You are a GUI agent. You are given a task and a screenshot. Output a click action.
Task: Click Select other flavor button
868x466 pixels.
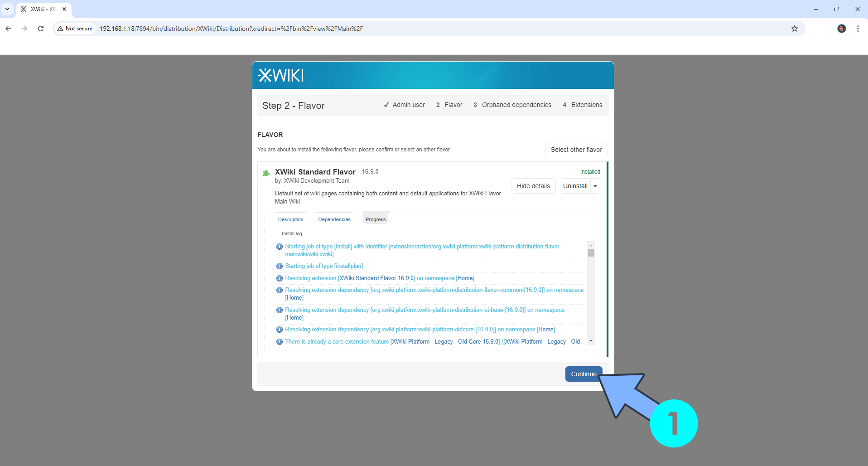click(576, 150)
